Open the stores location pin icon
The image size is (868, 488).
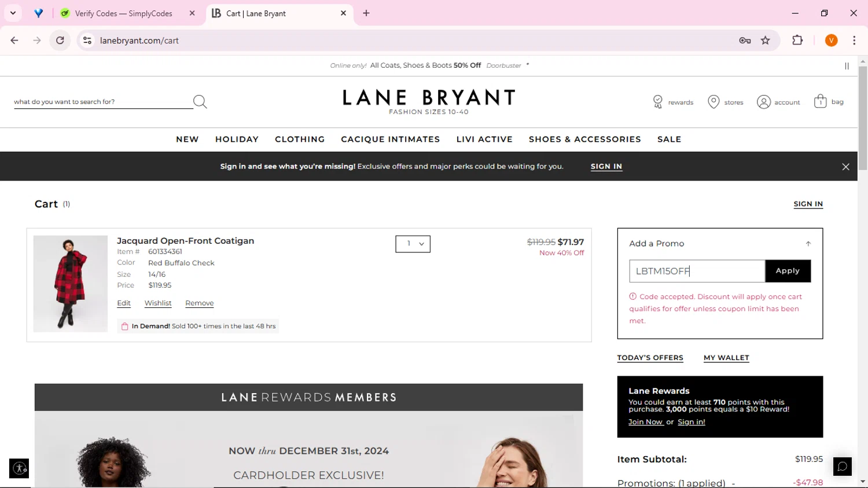point(713,102)
